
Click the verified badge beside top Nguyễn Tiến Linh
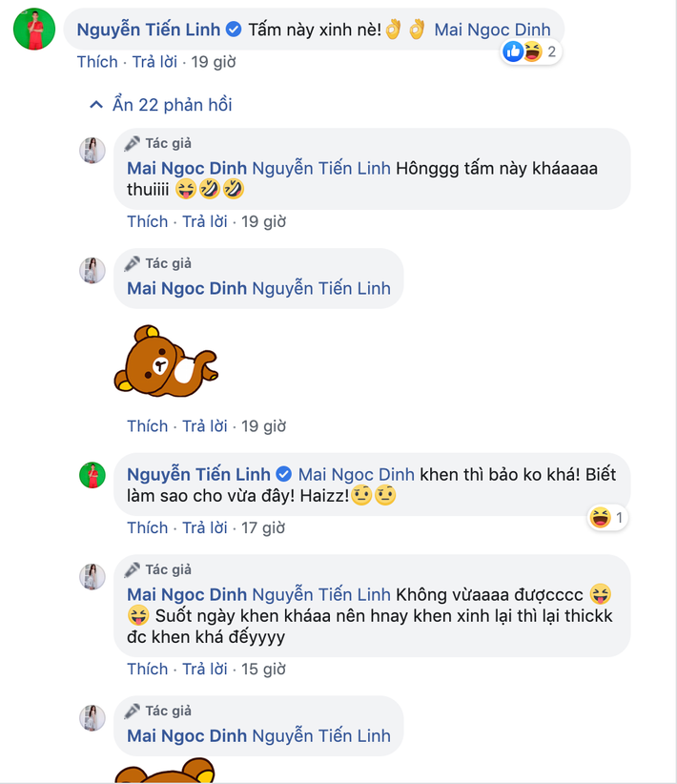(x=234, y=30)
